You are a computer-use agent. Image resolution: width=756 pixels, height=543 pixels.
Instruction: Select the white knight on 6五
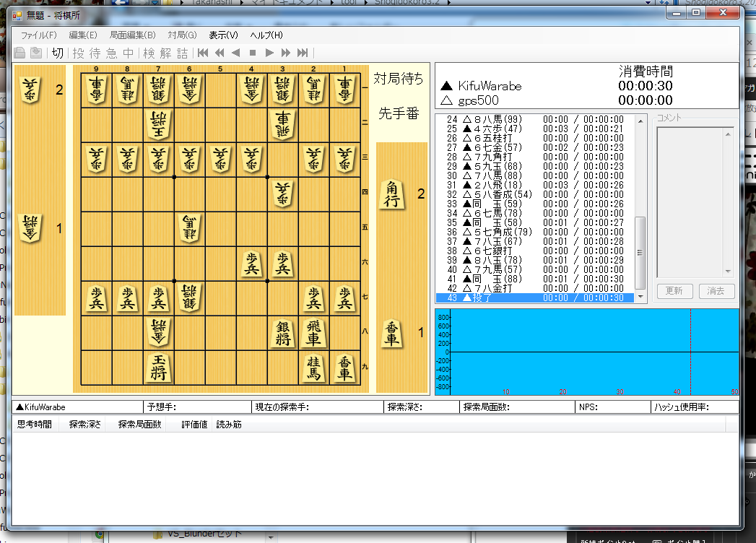pos(189,228)
